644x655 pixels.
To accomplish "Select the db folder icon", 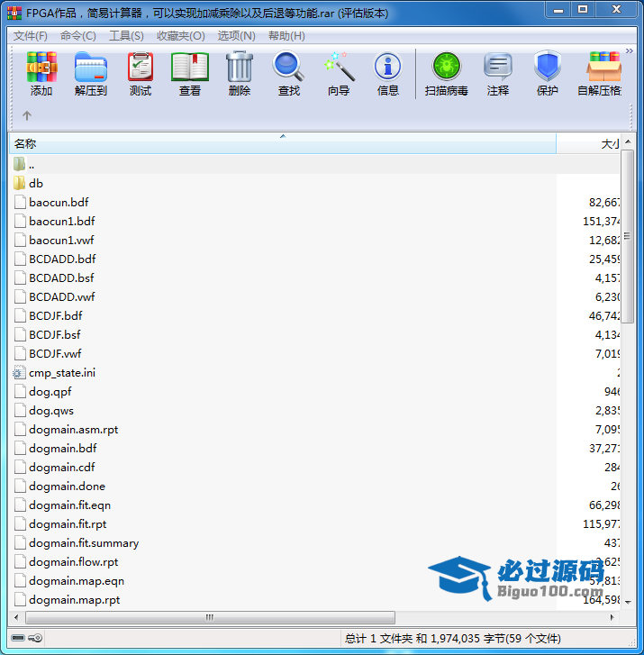I will [x=19, y=183].
